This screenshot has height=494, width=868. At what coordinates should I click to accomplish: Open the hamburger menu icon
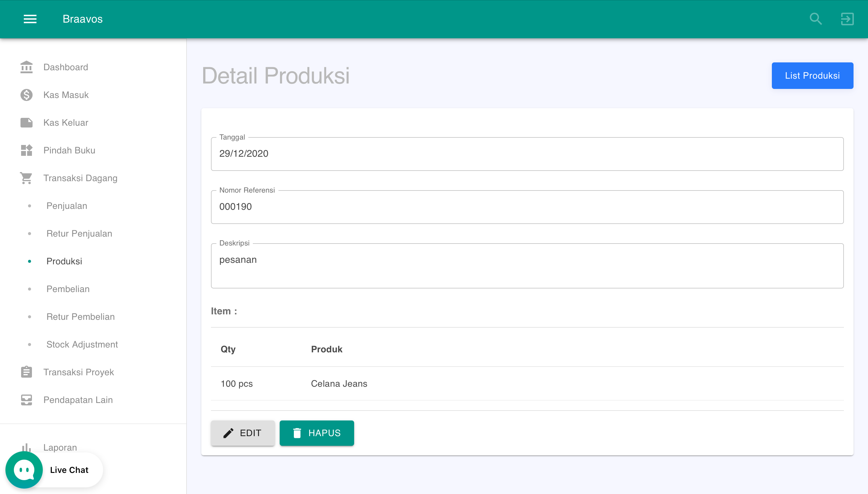click(x=30, y=19)
